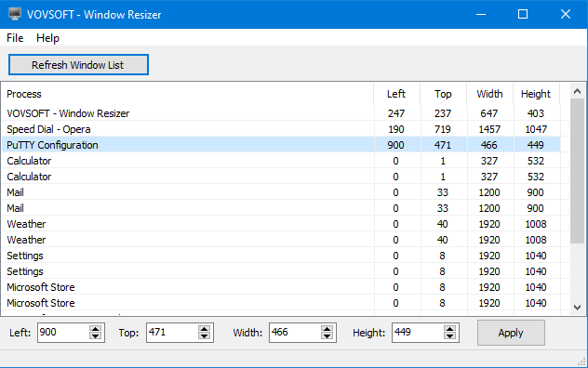The height and width of the screenshot is (368, 588).
Task: Click Width value 1457 in Opera row
Action: [489, 129]
